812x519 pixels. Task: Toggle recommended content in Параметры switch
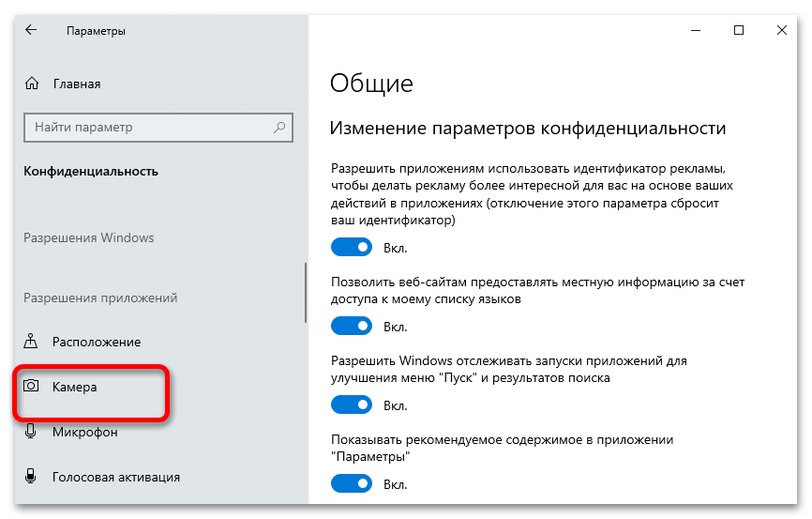[352, 483]
